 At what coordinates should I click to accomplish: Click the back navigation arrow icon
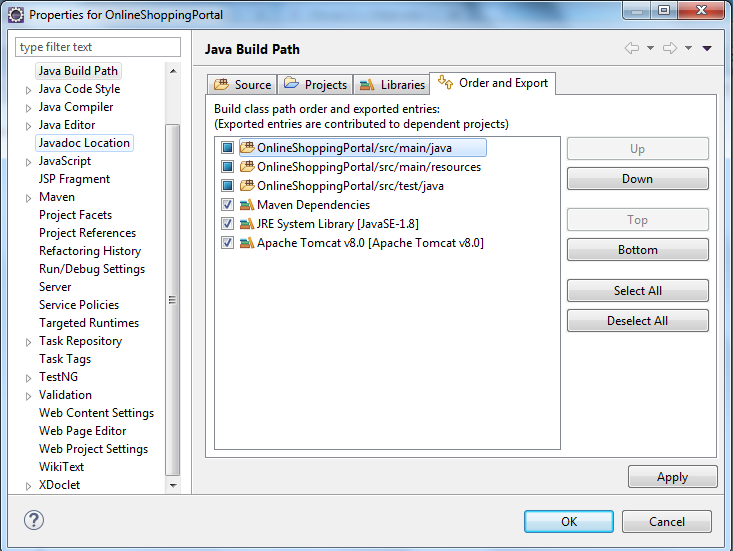point(632,48)
